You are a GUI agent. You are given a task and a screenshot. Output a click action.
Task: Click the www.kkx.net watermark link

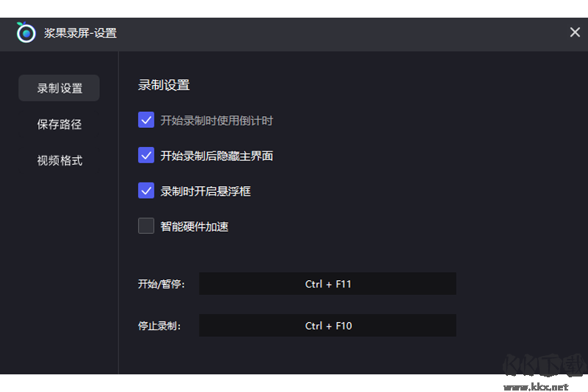534,386
